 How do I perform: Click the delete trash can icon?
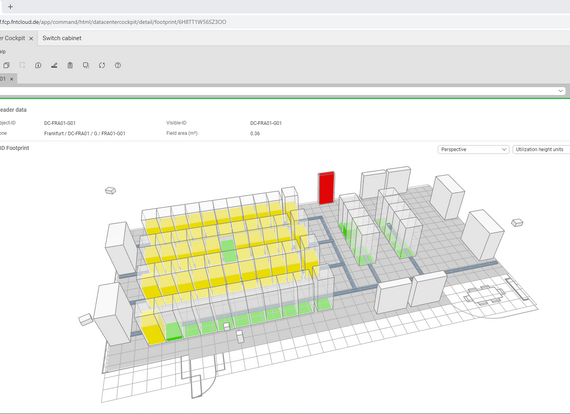pos(70,65)
